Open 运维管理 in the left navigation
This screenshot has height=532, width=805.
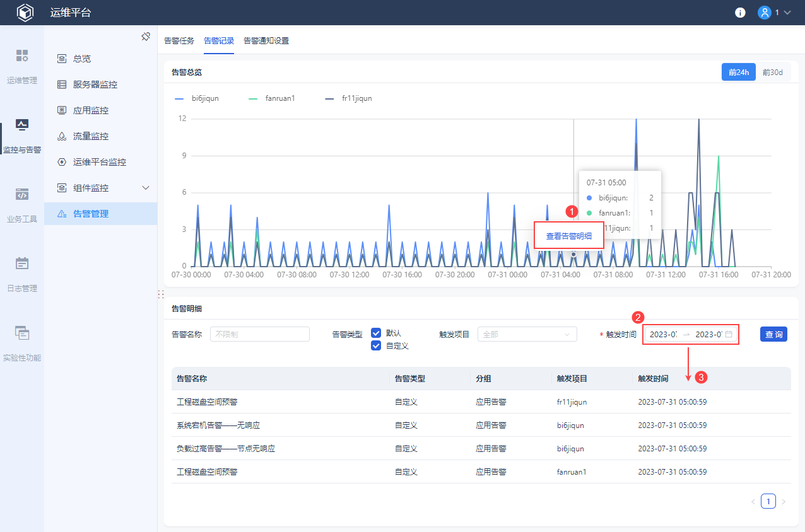pyautogui.click(x=22, y=66)
